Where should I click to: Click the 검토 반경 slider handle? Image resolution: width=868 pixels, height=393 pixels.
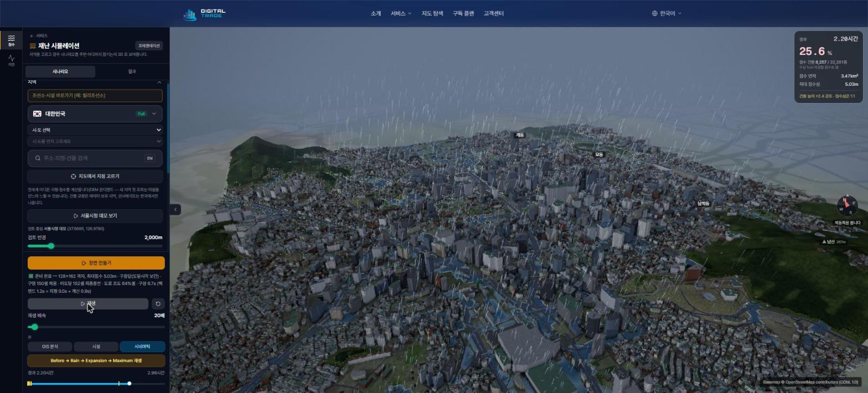click(x=51, y=246)
